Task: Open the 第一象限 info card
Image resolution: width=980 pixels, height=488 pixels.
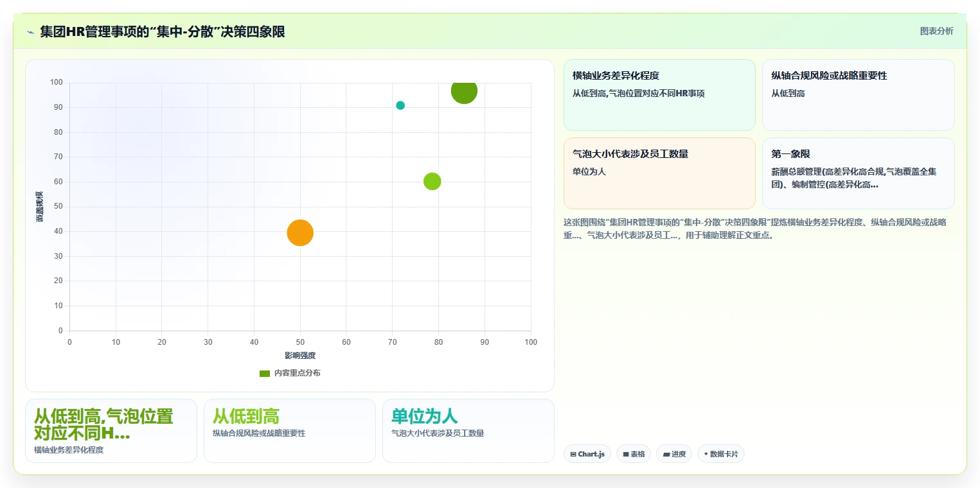Action: coord(859,173)
